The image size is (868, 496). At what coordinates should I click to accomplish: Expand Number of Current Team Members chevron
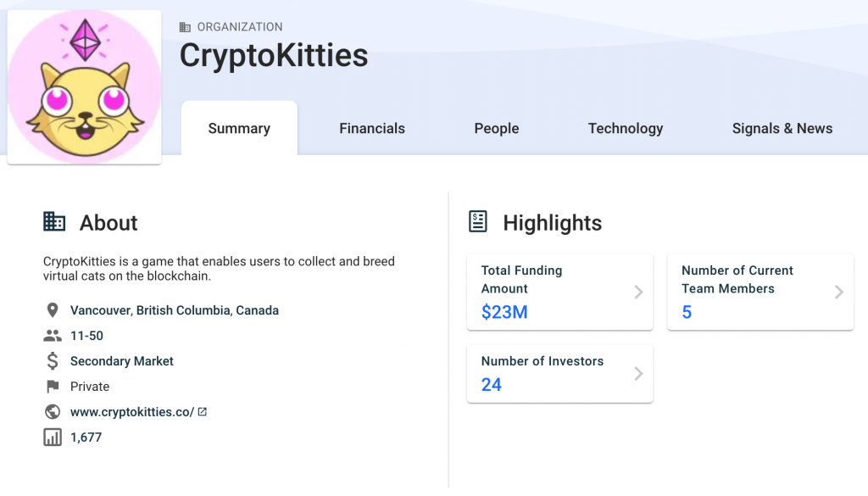838,292
